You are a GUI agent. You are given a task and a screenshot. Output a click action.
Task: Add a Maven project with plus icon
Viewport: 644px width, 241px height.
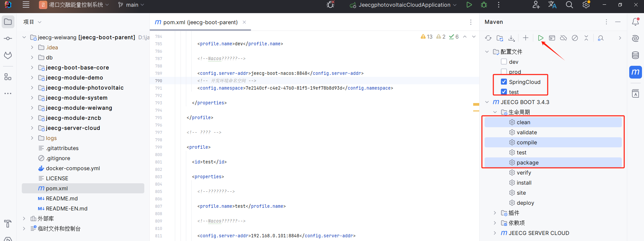click(x=526, y=38)
